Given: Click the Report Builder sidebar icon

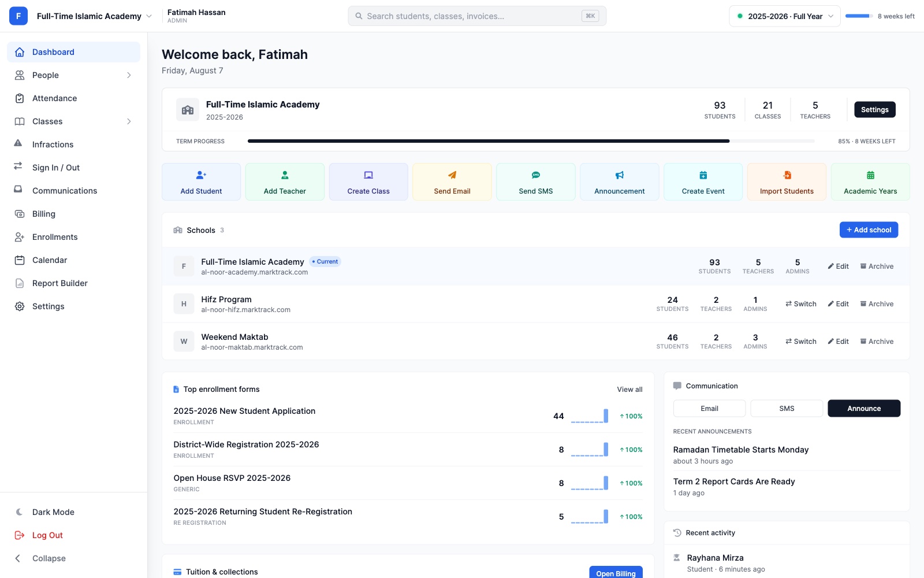Looking at the screenshot, I should coord(20,283).
